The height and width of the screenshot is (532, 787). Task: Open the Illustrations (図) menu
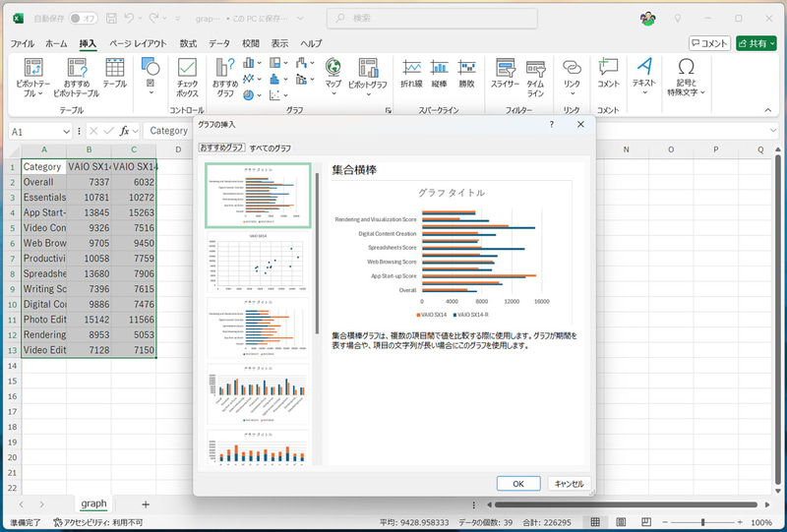(x=151, y=77)
